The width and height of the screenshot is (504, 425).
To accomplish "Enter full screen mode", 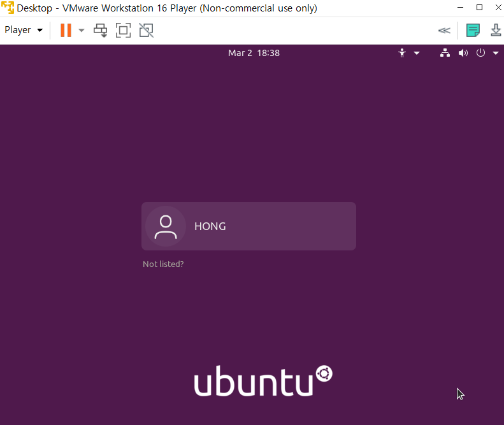I will pos(123,31).
